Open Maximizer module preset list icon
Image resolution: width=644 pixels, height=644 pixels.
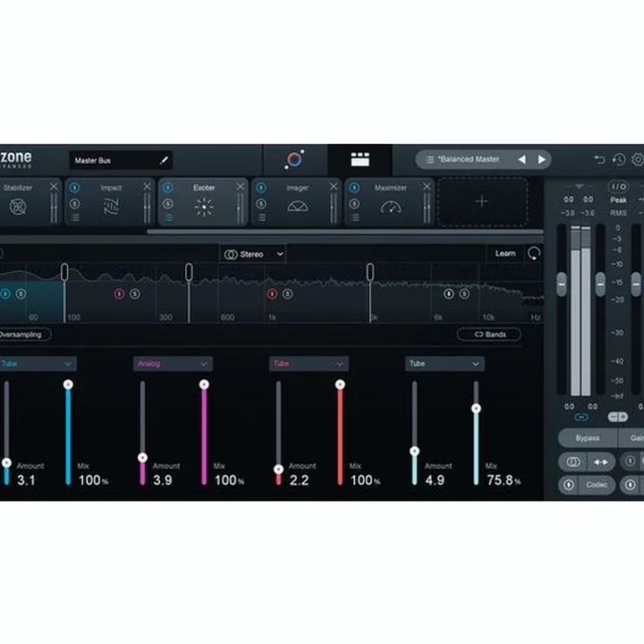pyautogui.click(x=354, y=217)
